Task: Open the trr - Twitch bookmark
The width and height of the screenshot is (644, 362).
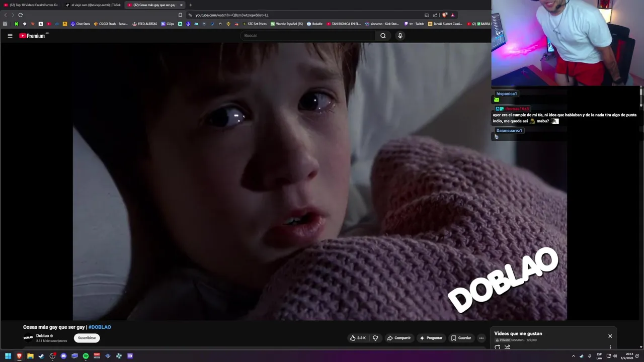Action: (414, 24)
